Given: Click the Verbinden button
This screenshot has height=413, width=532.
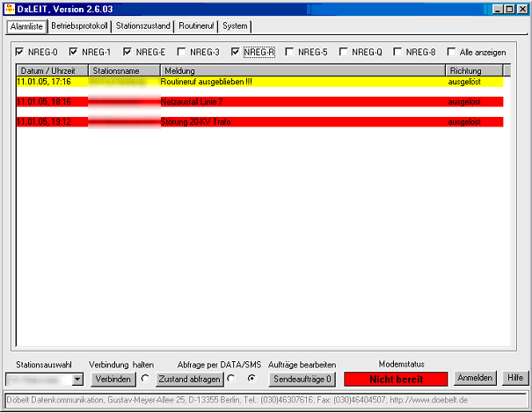Looking at the screenshot, I should pos(113,379).
